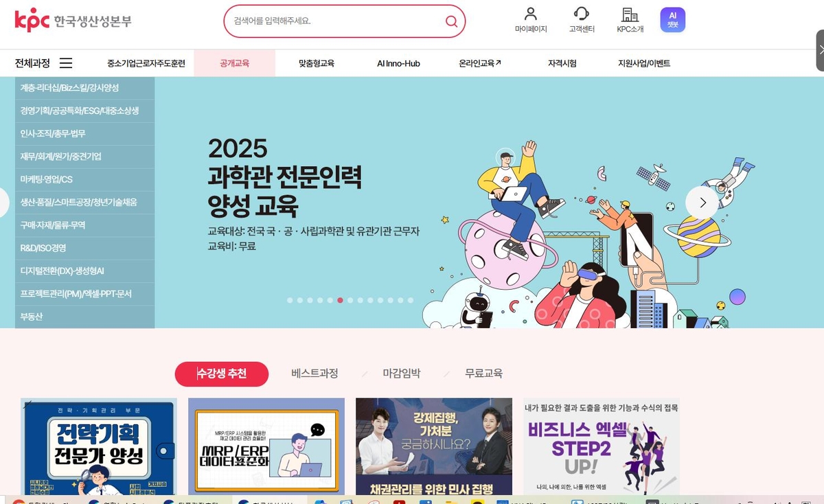Open the 전체과정 hamburger menu icon
This screenshot has width=824, height=504.
click(x=66, y=63)
